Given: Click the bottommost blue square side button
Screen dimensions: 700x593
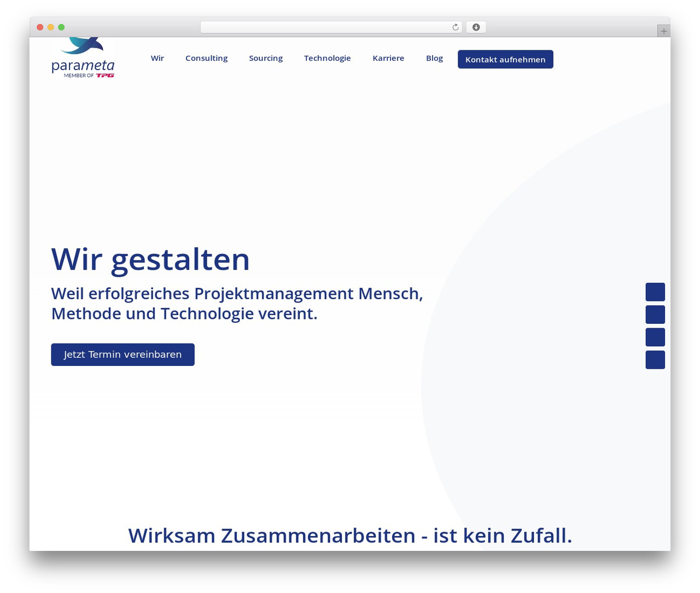Looking at the screenshot, I should (655, 360).
